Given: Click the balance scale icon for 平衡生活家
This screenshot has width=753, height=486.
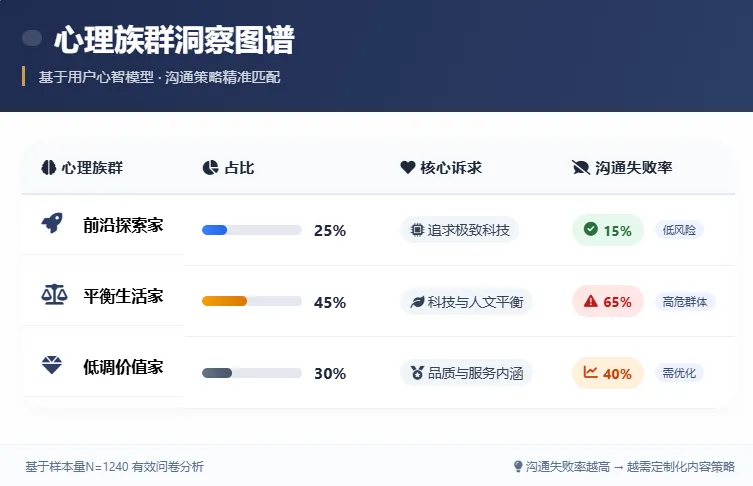Looking at the screenshot, I should 52,296.
